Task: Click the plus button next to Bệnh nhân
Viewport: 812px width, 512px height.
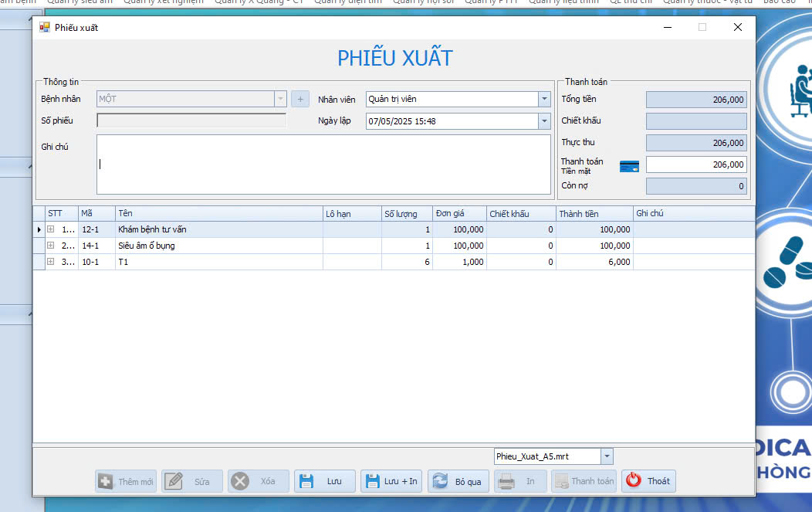Action: pyautogui.click(x=300, y=99)
